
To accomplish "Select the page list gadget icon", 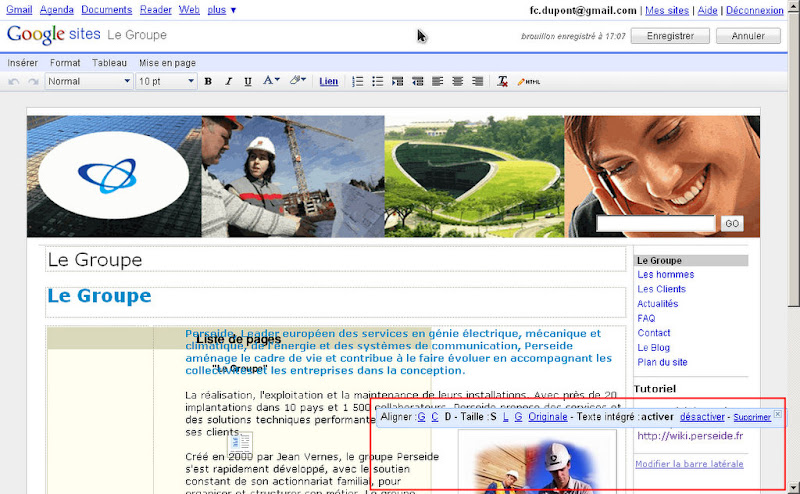I will 240,442.
